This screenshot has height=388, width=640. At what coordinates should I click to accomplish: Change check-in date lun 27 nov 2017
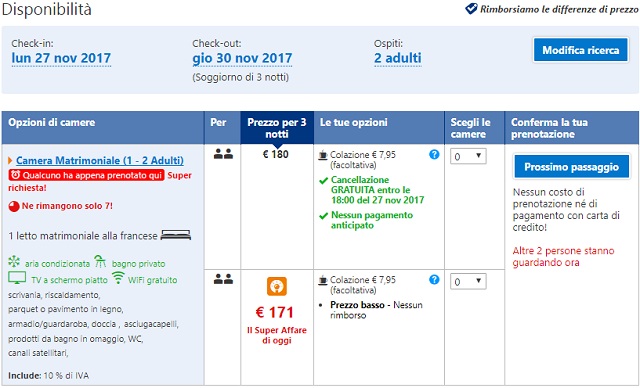[x=61, y=58]
